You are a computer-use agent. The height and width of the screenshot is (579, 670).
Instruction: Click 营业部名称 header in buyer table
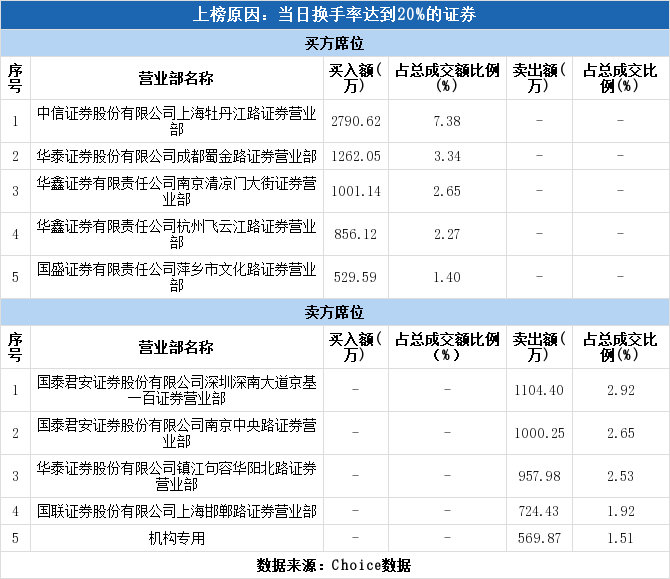176,79
